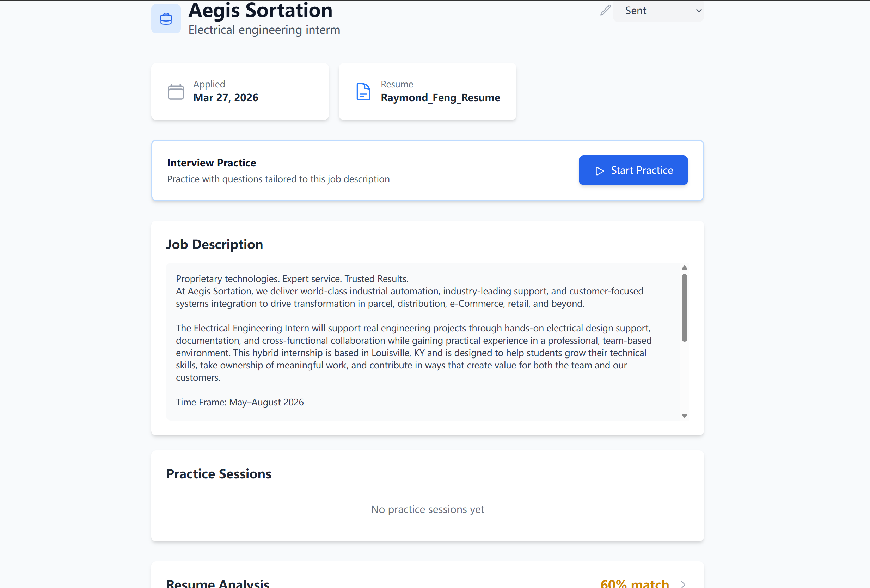Click the calendar icon in Applied card

[176, 92]
